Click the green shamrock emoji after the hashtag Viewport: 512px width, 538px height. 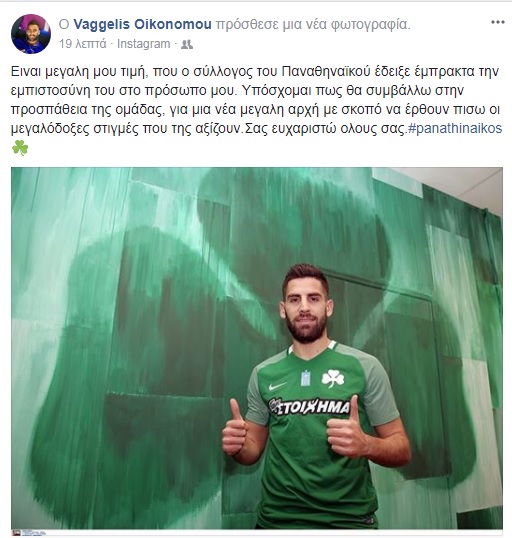(x=20, y=148)
